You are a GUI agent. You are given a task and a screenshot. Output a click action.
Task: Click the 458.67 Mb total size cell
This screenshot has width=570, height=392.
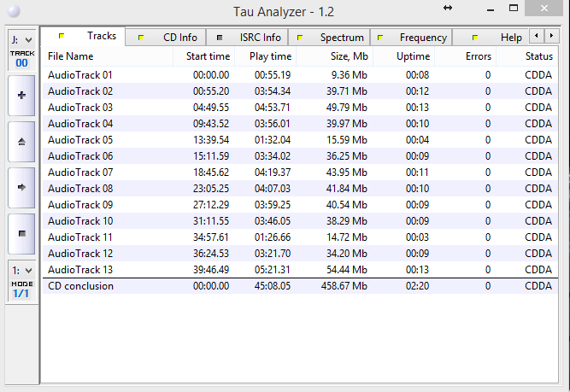point(344,286)
